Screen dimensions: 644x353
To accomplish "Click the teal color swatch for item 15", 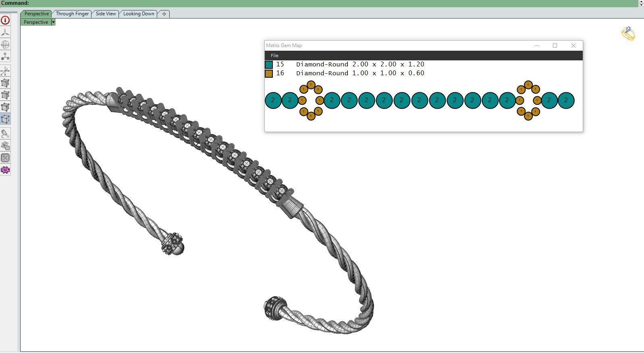I will tap(269, 64).
